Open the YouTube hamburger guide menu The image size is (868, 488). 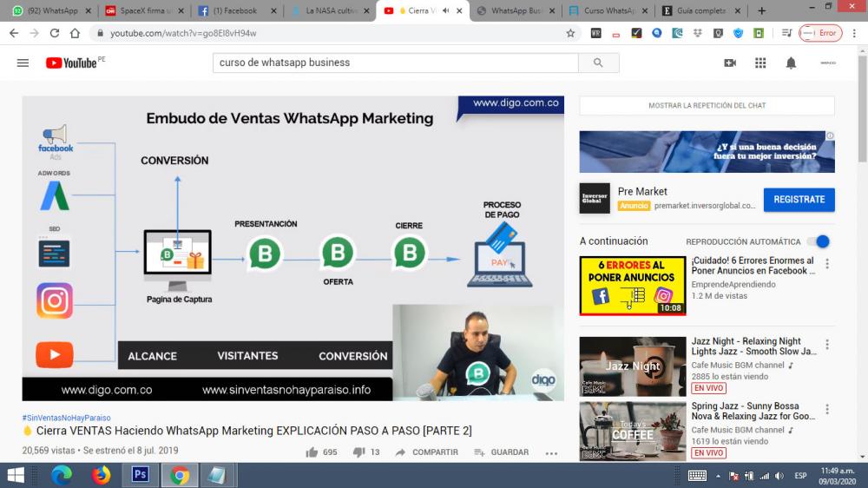23,63
